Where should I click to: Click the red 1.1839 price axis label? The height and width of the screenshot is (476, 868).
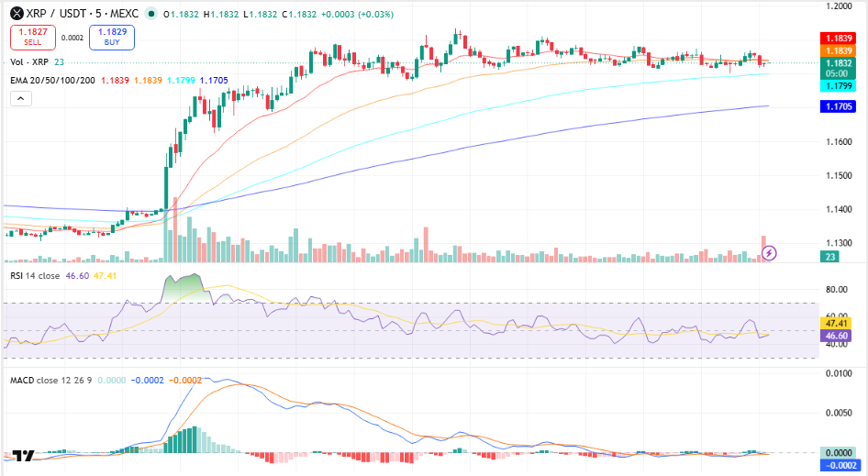838,39
